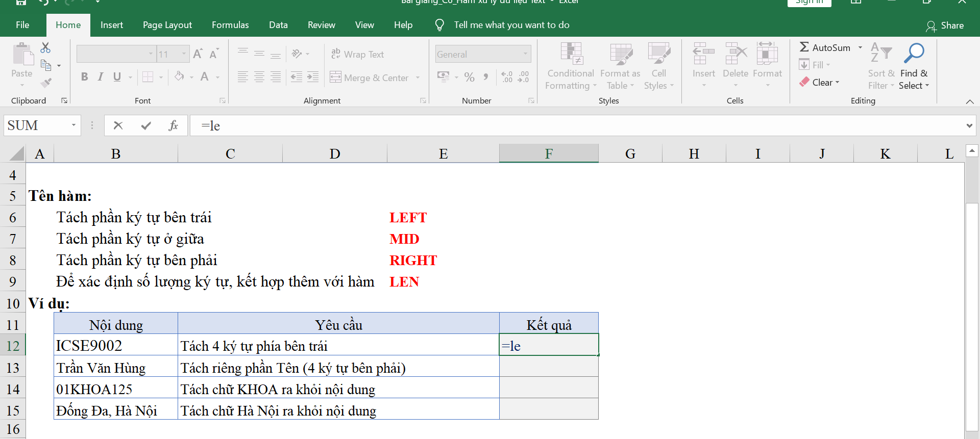Switch to the Formulas tab
The height and width of the screenshot is (439, 980).
click(230, 25)
